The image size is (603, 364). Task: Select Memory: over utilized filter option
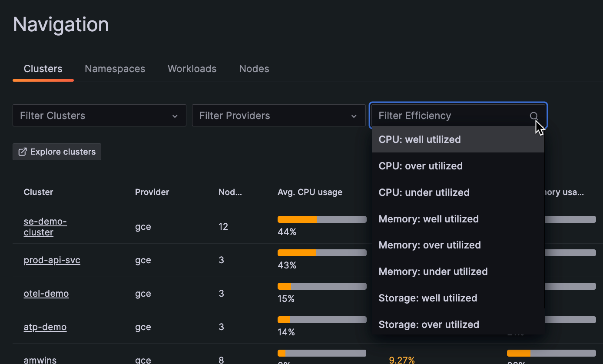point(430,245)
